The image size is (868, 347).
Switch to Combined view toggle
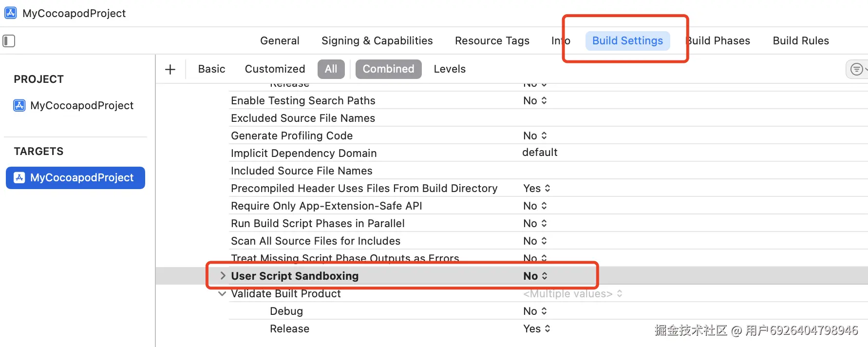point(388,69)
